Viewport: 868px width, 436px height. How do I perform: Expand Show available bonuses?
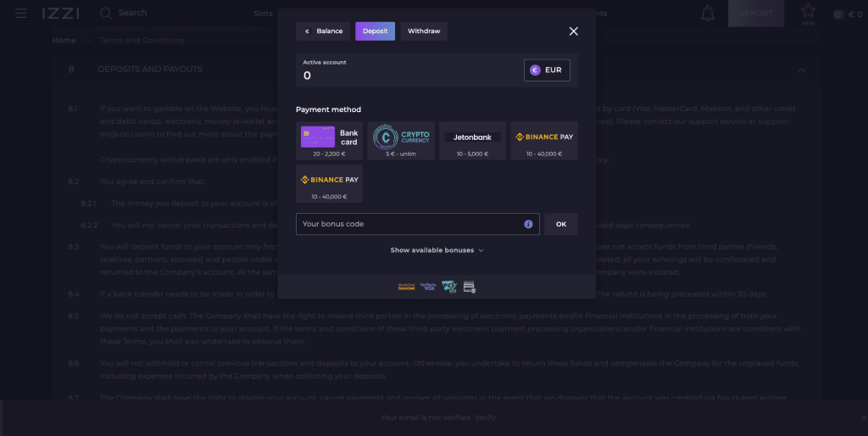click(437, 250)
